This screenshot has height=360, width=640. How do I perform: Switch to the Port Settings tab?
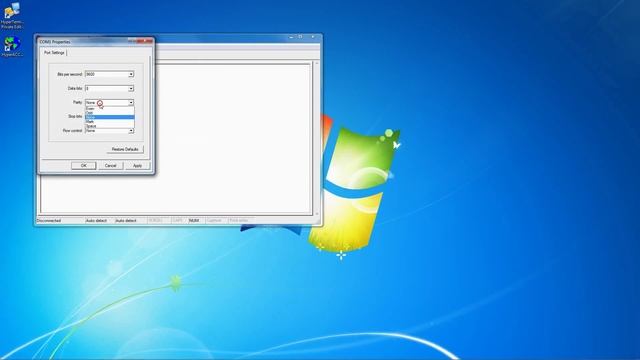[x=54, y=53]
